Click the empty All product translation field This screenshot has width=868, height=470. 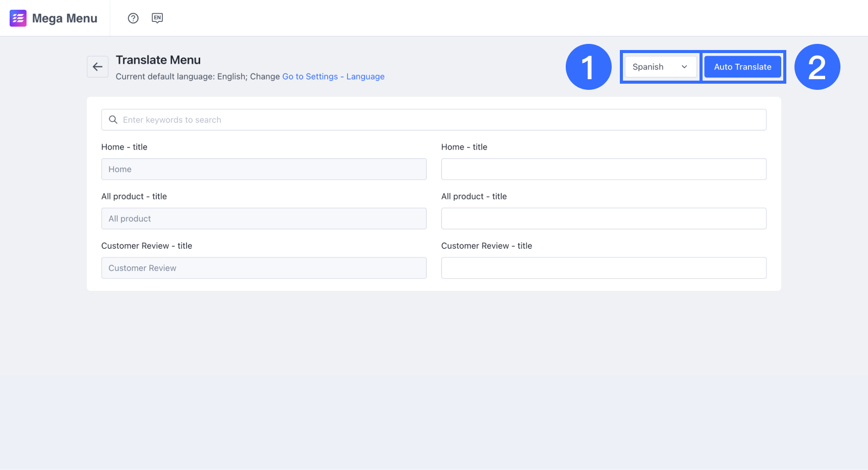point(604,218)
